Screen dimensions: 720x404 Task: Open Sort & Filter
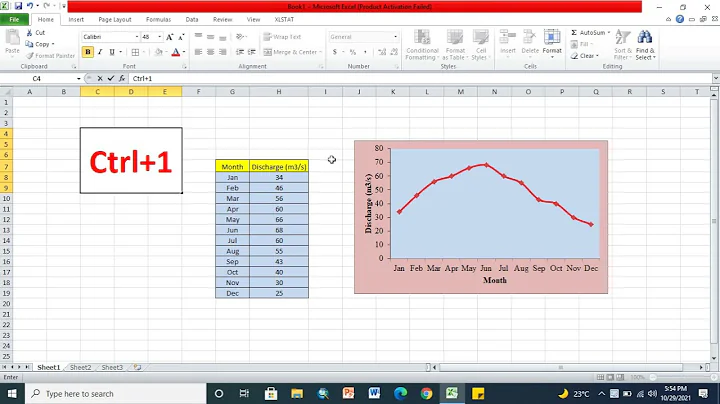(623, 45)
